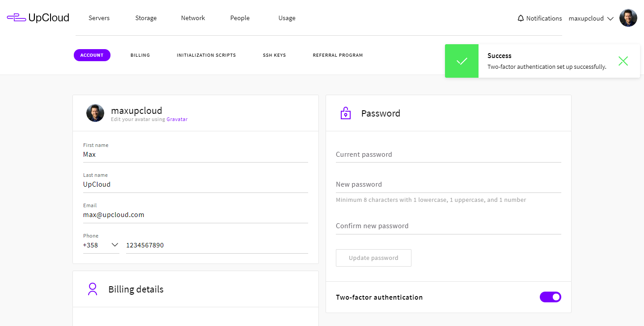644x326 pixels.
Task: Click into the Email field
Action: (195, 215)
